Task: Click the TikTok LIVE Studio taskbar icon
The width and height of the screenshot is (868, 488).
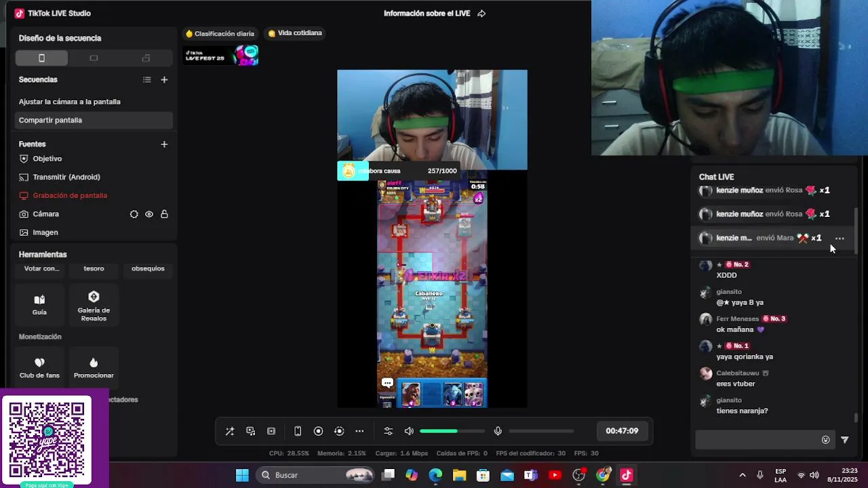Action: [x=626, y=475]
